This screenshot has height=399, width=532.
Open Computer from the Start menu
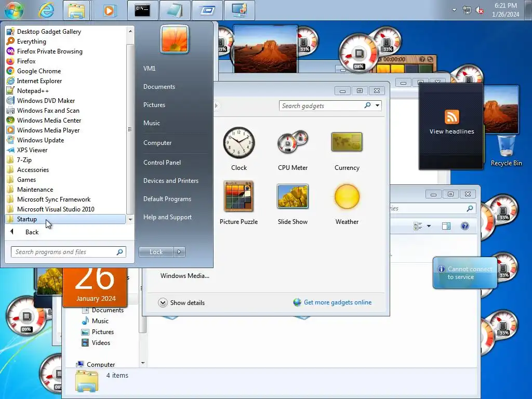click(x=157, y=143)
